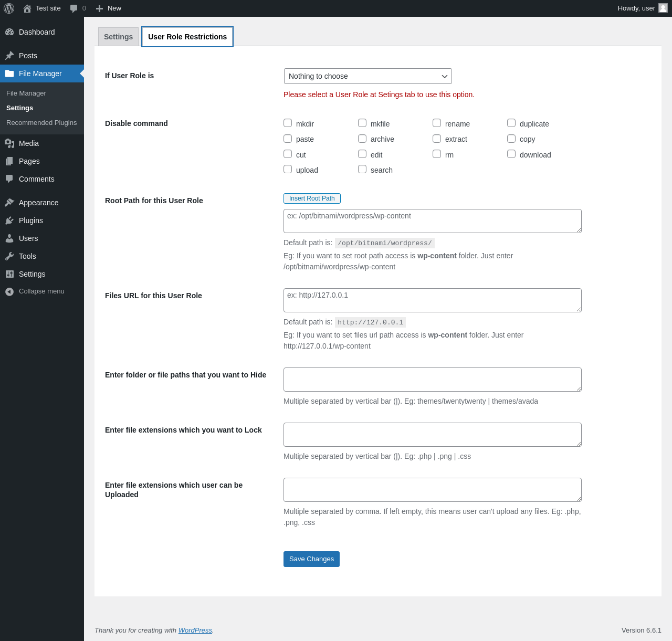Open the Appearance menu item
The width and height of the screenshot is (672, 641).
42,203
